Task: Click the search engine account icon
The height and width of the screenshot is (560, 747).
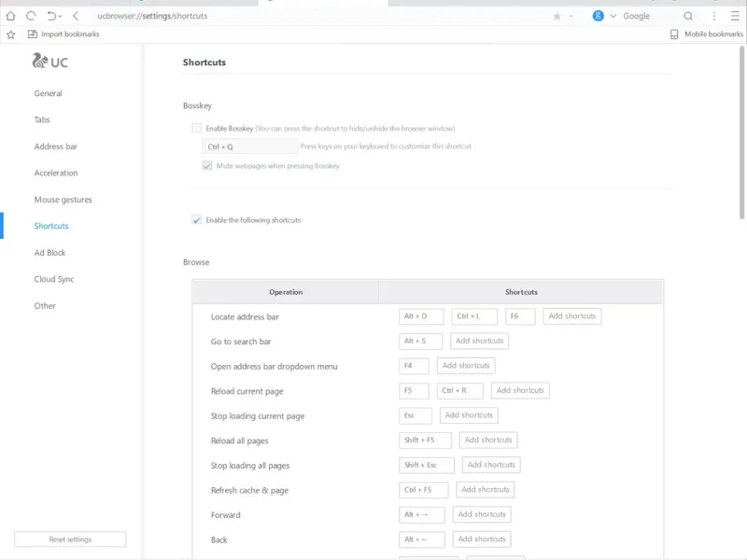Action: click(598, 16)
